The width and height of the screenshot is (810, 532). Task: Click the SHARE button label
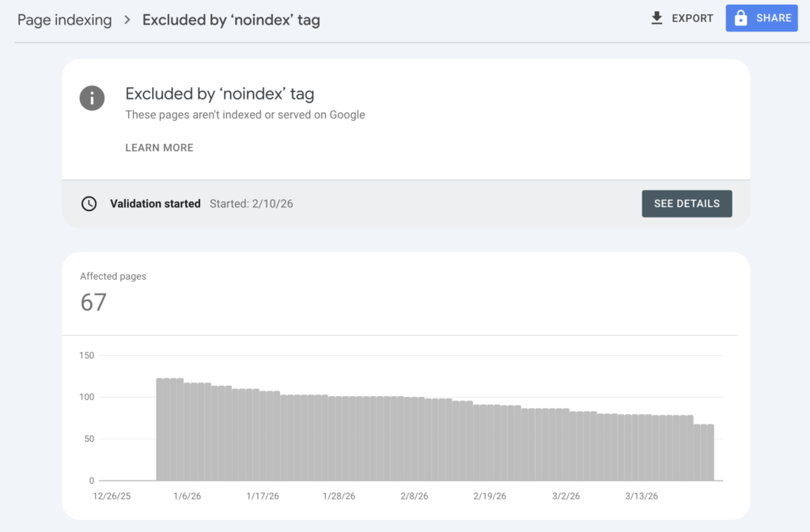(773, 18)
